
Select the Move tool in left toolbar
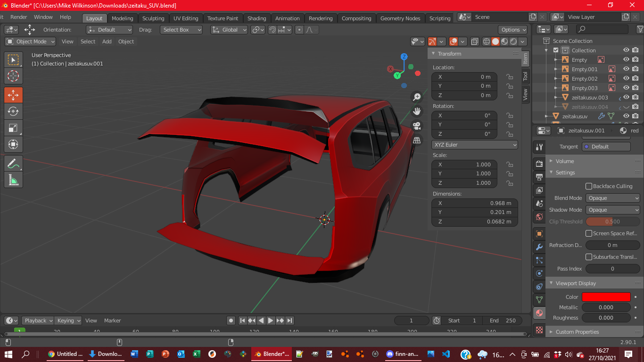[13, 95]
